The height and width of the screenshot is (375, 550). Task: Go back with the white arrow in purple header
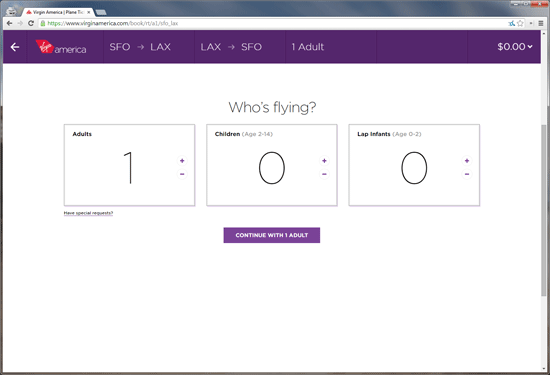(x=15, y=47)
